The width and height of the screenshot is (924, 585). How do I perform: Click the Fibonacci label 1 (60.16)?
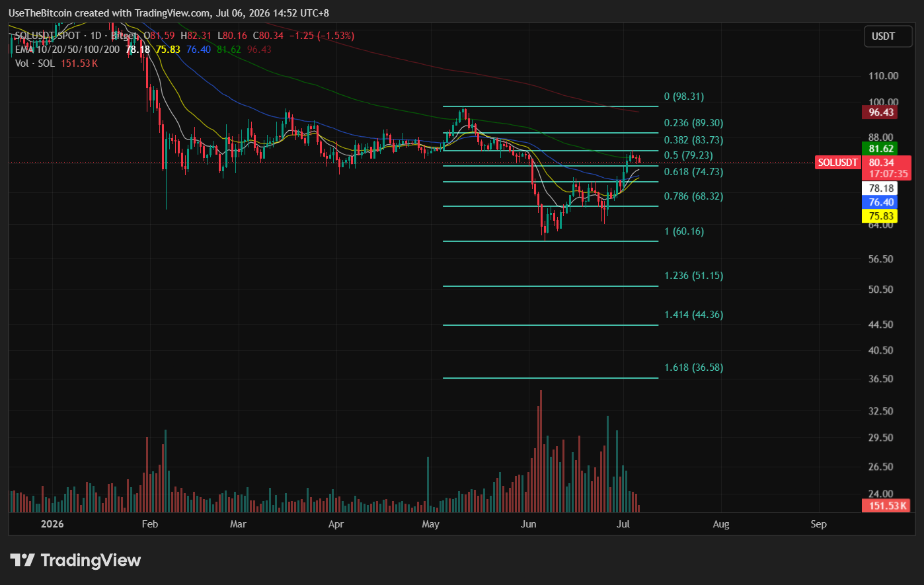[684, 231]
